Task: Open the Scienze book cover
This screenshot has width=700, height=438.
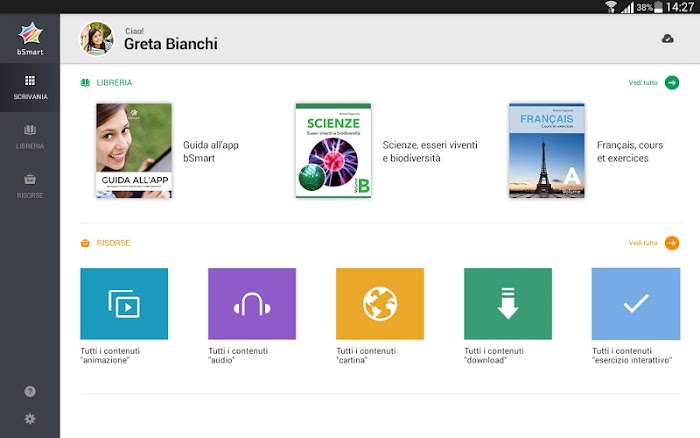Action: tap(333, 150)
